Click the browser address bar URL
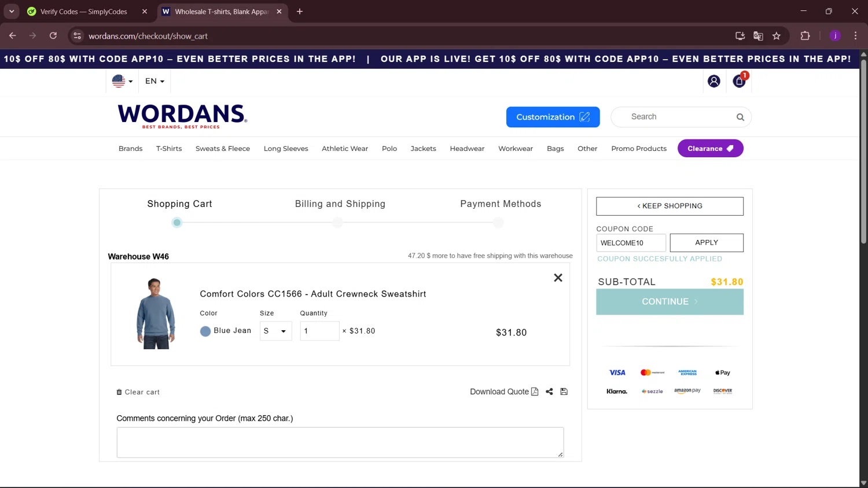Image resolution: width=868 pixels, height=488 pixels. pos(148,36)
